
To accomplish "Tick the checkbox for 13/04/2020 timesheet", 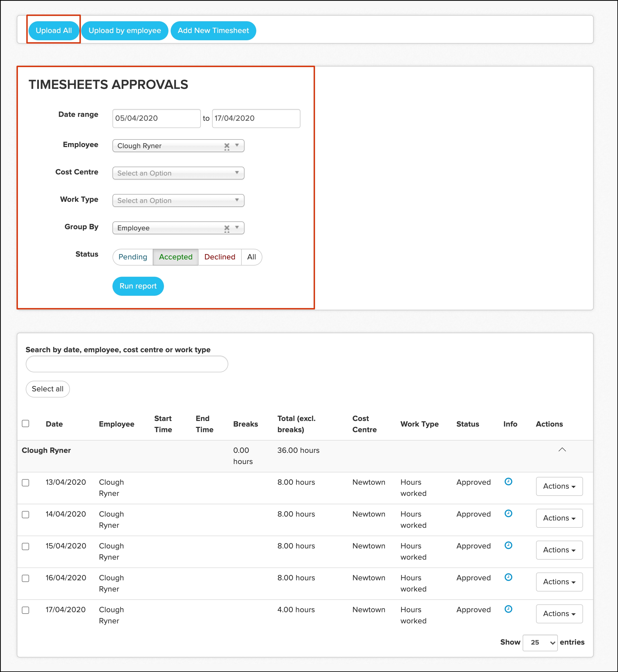I will tap(25, 482).
